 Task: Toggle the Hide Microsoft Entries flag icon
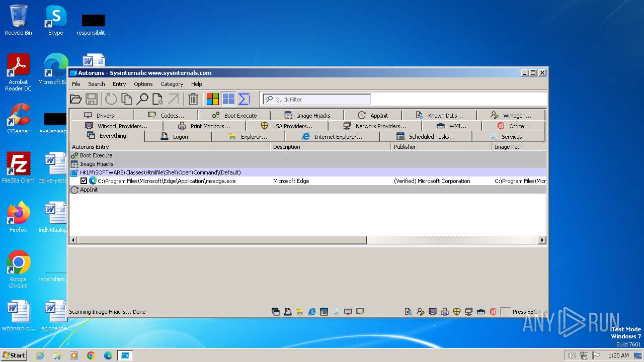click(x=213, y=99)
